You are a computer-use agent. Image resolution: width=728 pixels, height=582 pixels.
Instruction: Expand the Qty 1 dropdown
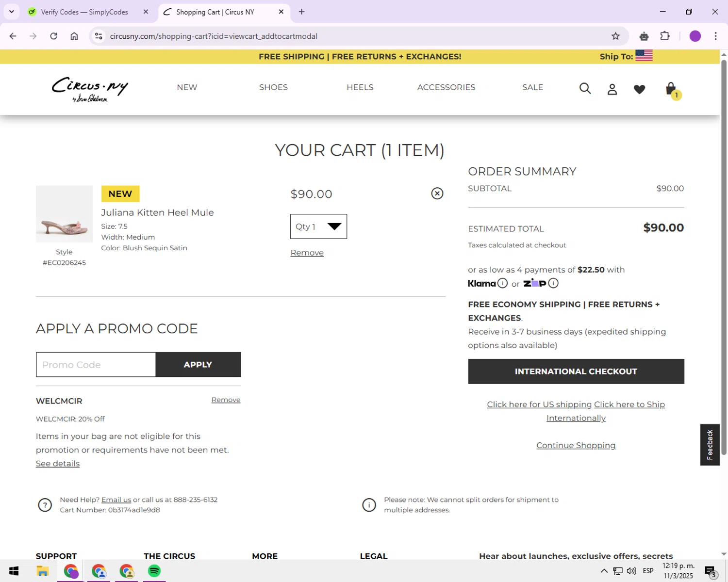[x=318, y=226]
